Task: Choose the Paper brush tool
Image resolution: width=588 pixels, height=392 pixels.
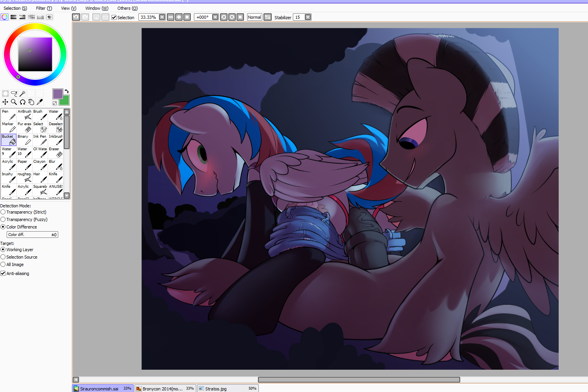Action: pyautogui.click(x=24, y=165)
